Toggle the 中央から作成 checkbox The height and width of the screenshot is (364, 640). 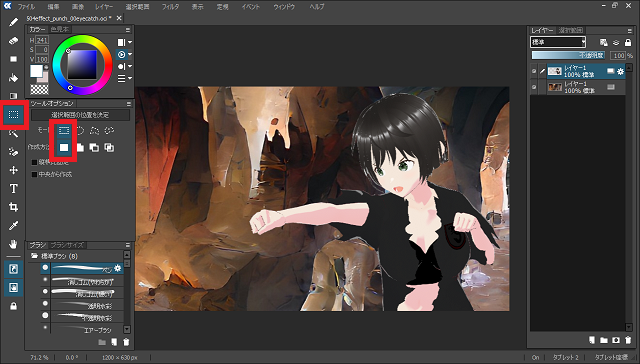tap(35, 174)
